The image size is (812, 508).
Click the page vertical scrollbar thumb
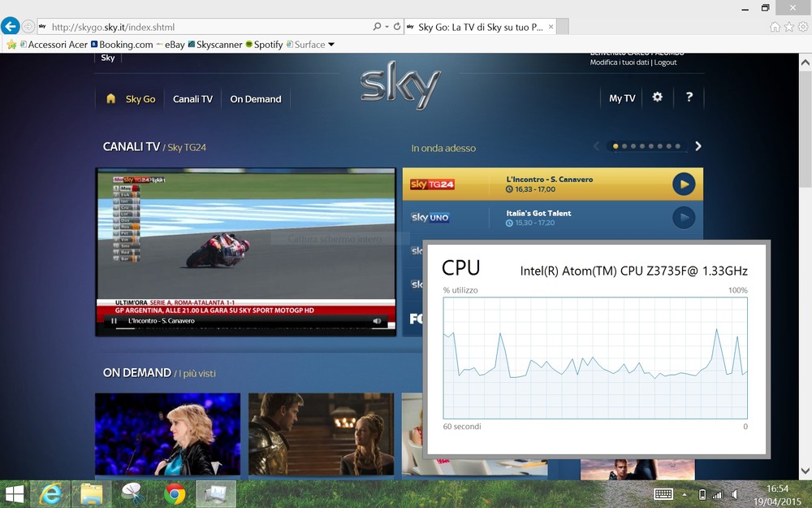806,129
